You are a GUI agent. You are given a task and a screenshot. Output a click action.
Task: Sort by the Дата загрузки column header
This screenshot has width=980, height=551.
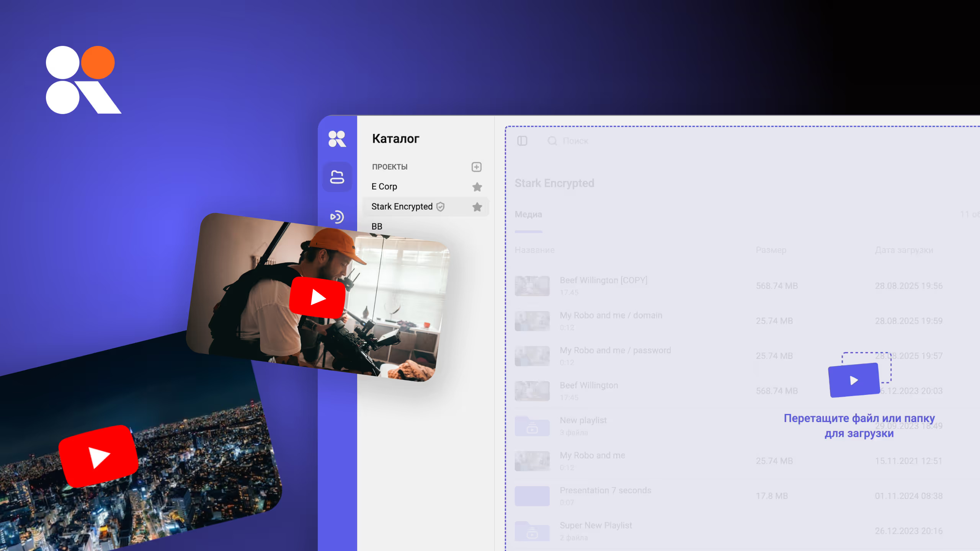click(904, 250)
